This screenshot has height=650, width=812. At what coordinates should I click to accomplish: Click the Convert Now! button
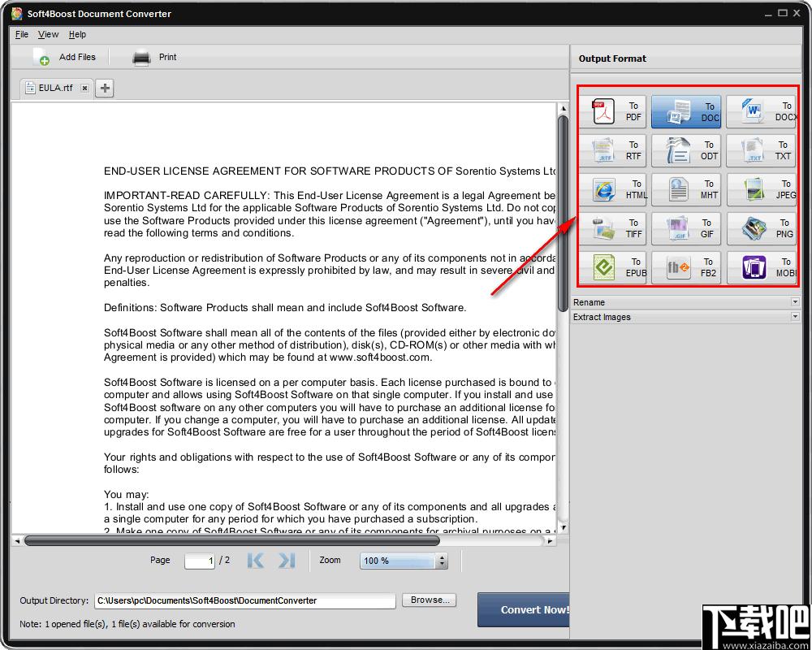524,610
